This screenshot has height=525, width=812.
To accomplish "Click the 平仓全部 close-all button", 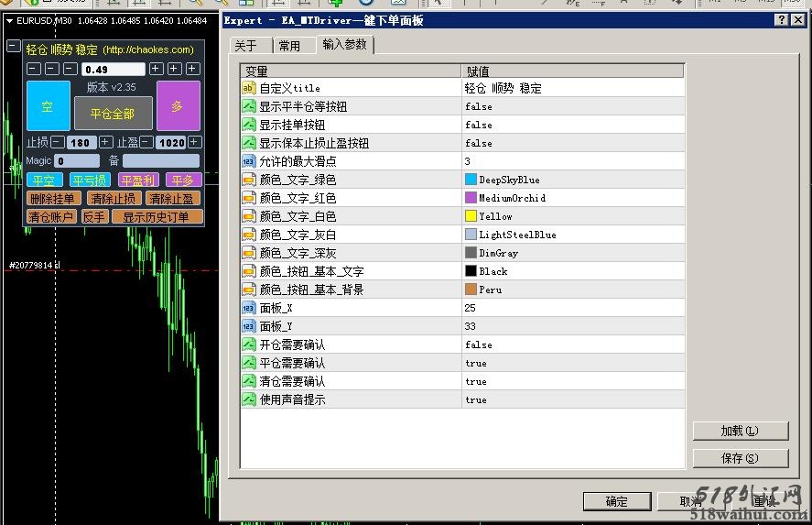I will [x=112, y=114].
